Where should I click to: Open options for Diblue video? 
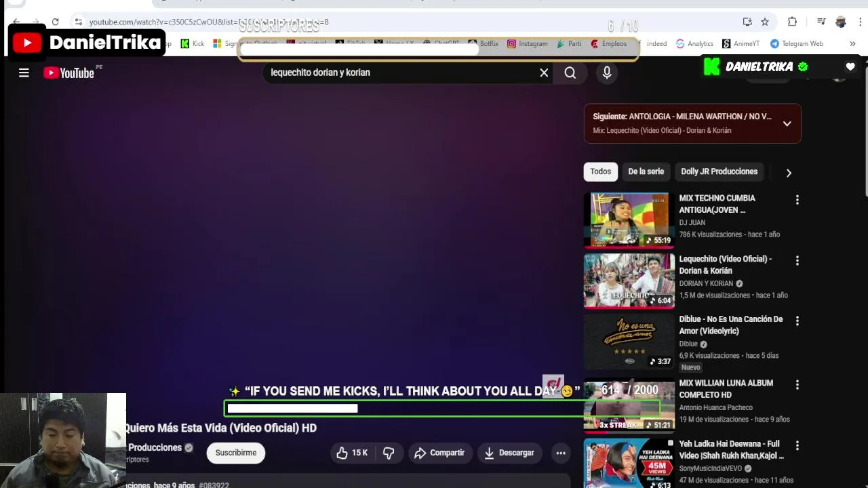click(797, 321)
